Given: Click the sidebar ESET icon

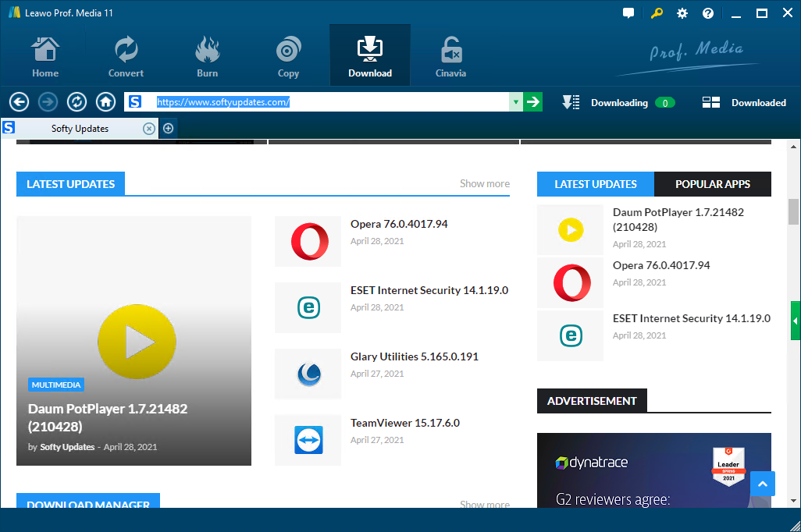Looking at the screenshot, I should (570, 336).
